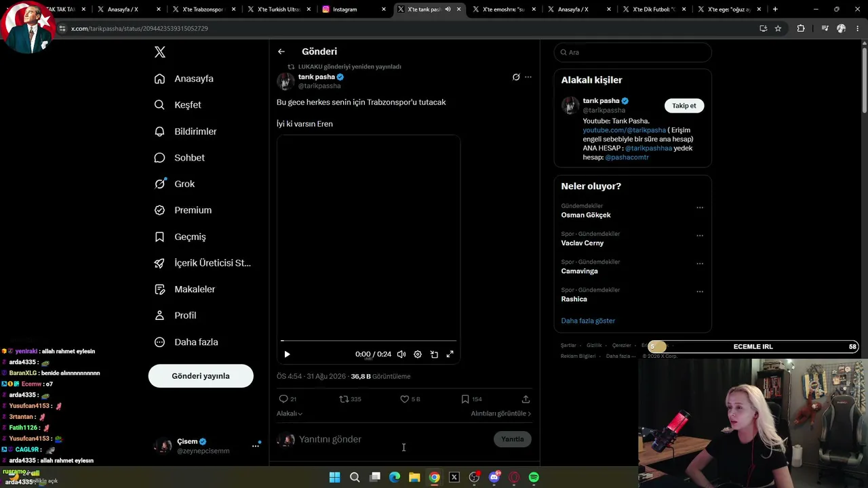Click the Profil person icon
The image size is (868, 488).
point(159,316)
